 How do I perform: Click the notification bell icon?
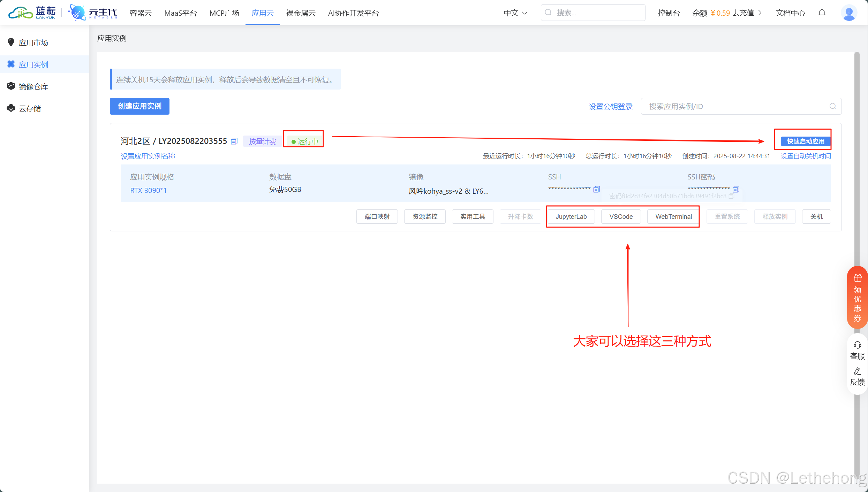point(822,13)
